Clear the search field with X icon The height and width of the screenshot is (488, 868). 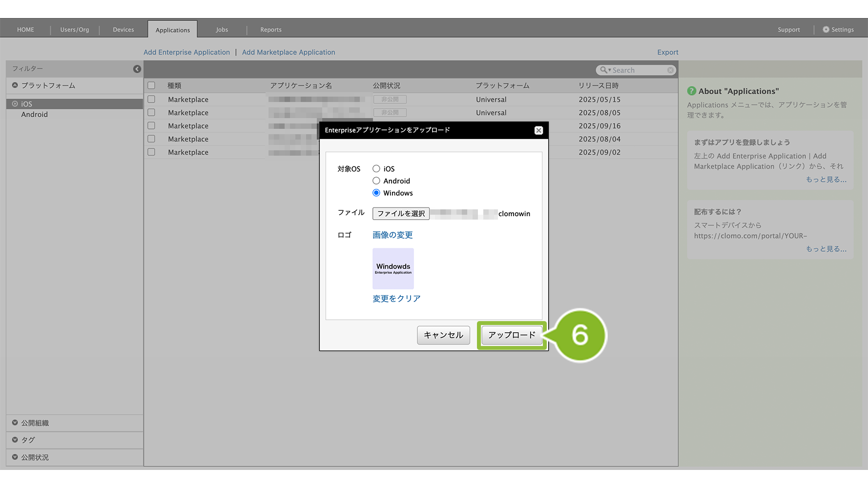(670, 70)
